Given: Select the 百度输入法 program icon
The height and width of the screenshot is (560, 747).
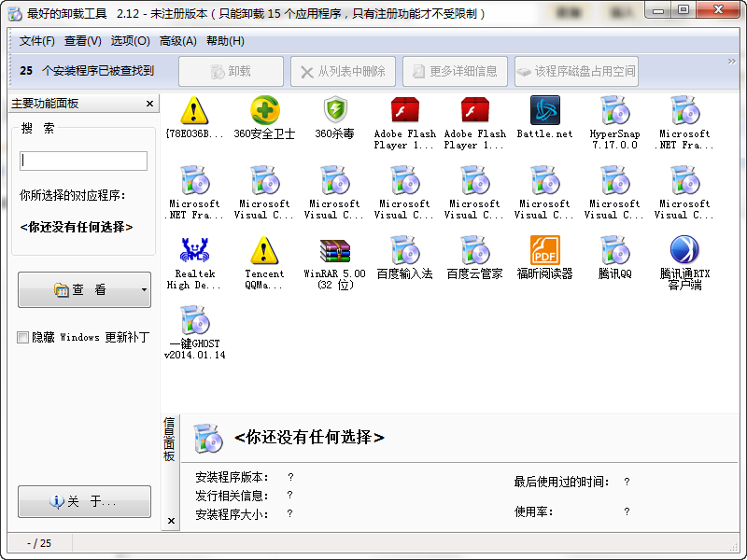Looking at the screenshot, I should [x=405, y=250].
